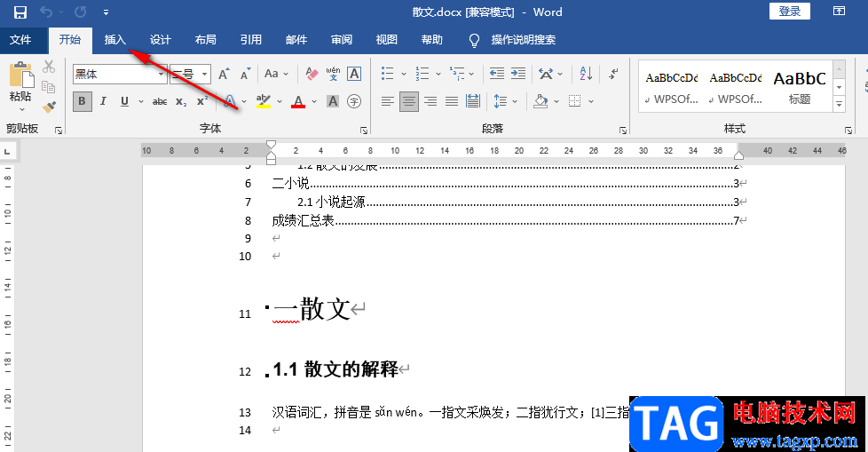Select the Format Painter brush
Screen dimensions: 868x452
tap(49, 107)
